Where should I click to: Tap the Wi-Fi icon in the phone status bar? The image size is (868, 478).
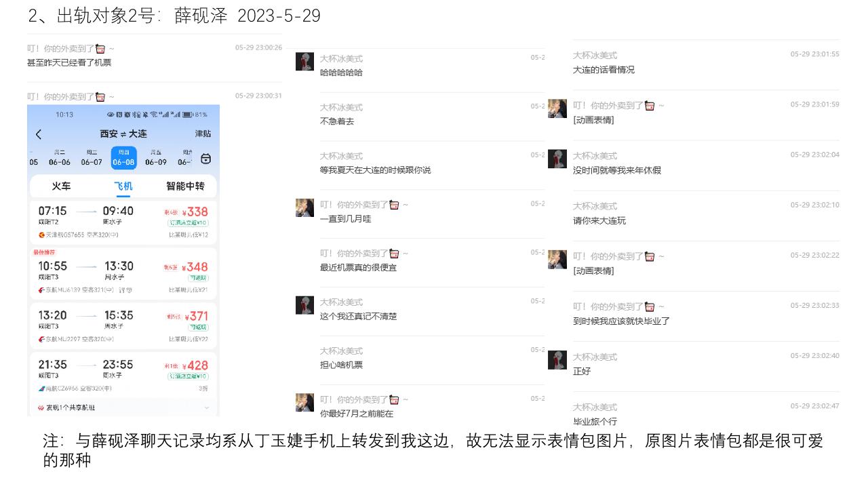pyautogui.click(x=153, y=115)
